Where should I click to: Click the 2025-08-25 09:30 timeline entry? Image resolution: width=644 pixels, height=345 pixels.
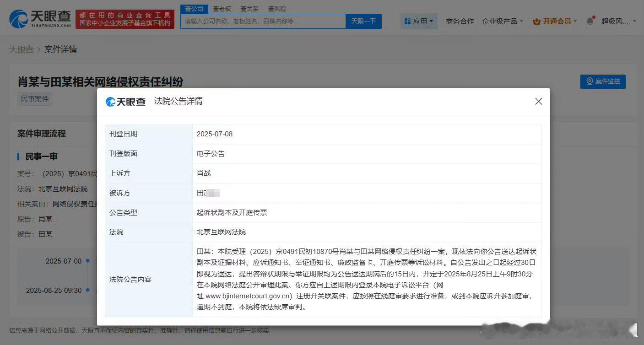[x=54, y=290]
